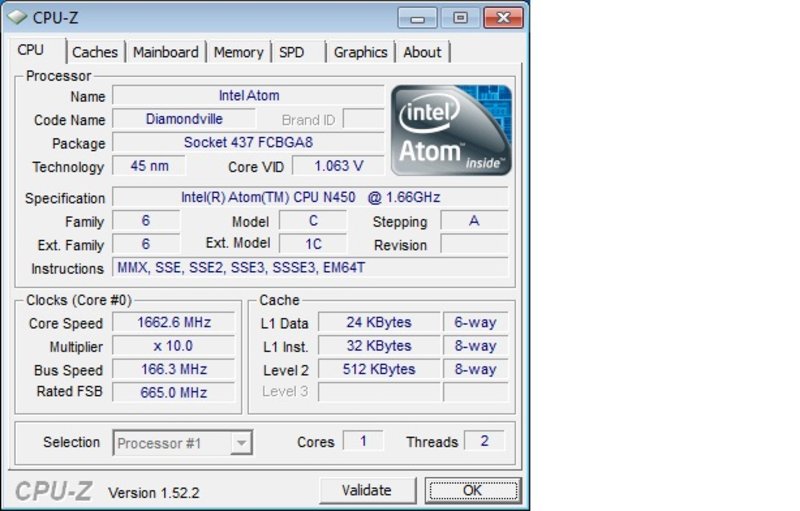The image size is (800, 511).
Task: Select the Memory tab
Action: (x=238, y=52)
